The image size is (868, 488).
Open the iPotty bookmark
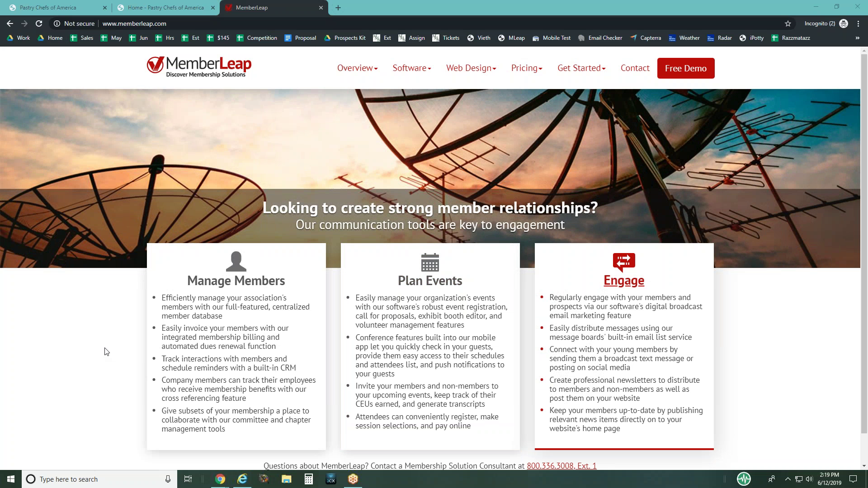click(751, 38)
